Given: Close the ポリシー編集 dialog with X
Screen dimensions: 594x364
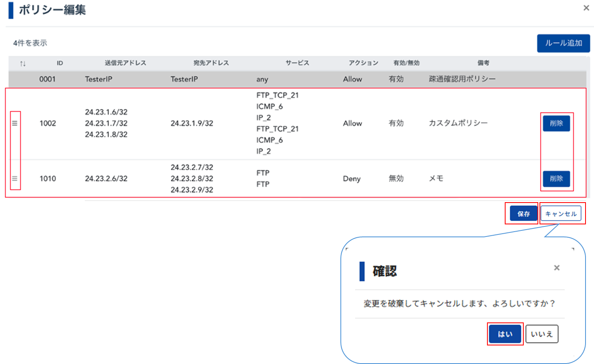Looking at the screenshot, I should [586, 8].
